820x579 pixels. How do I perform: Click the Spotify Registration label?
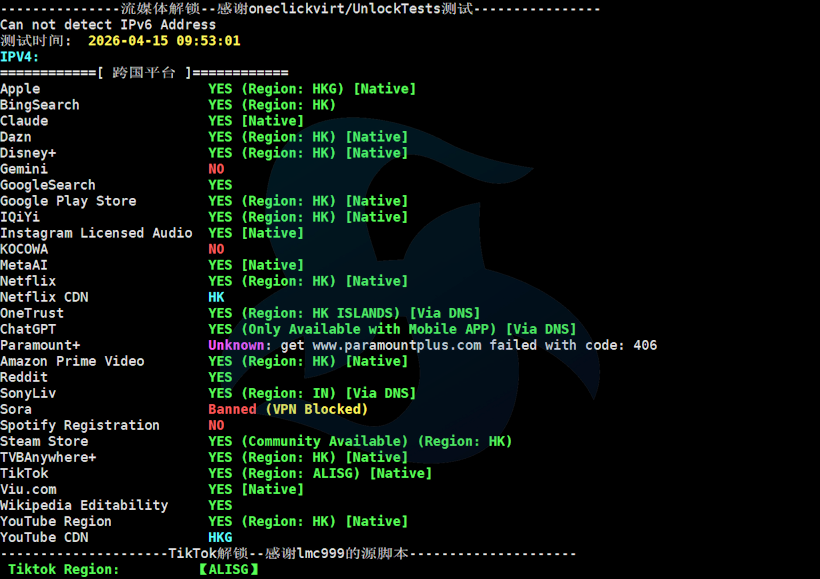pos(80,425)
